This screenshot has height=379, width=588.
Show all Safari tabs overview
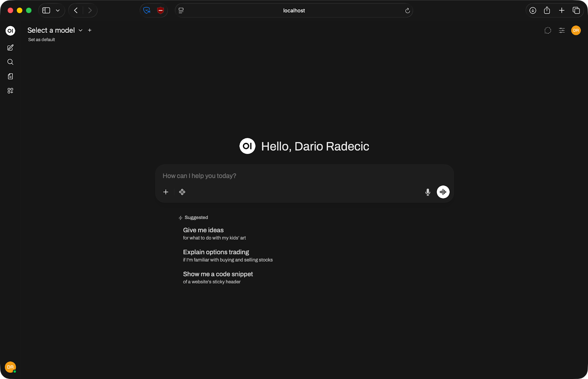(576, 10)
